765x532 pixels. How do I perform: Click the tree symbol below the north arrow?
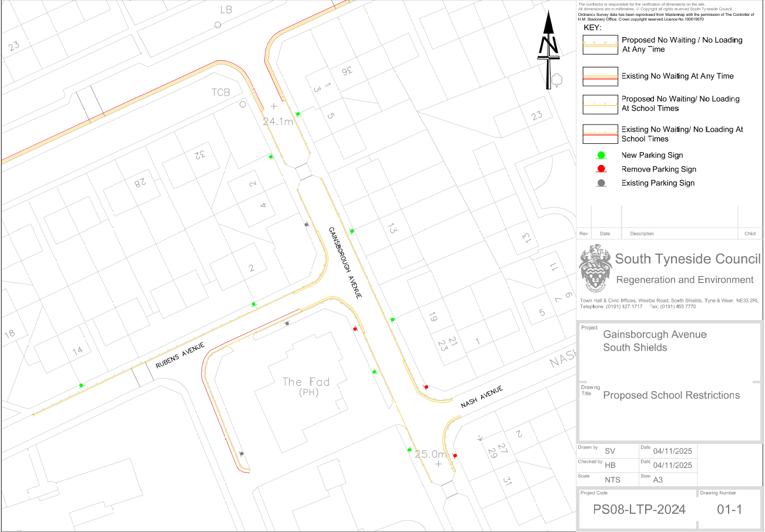(555, 79)
